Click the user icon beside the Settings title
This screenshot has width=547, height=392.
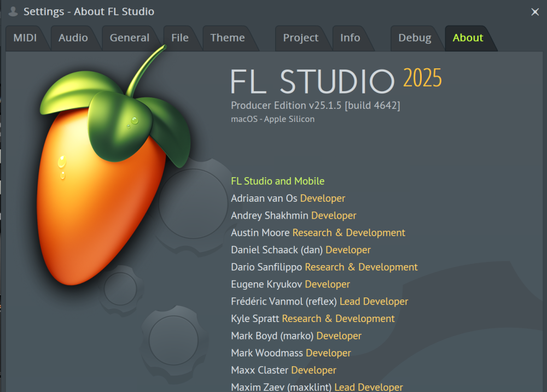click(13, 11)
